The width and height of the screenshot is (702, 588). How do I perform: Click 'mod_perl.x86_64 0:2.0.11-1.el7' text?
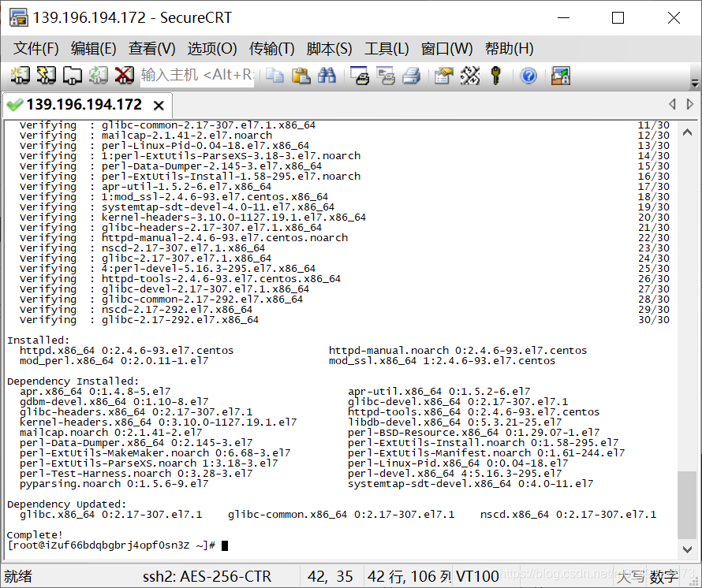[x=114, y=361]
